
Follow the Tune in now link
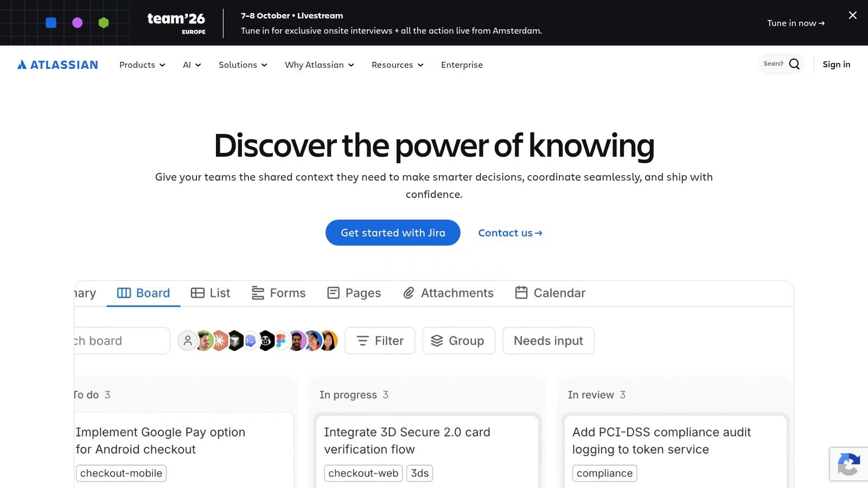tap(796, 23)
